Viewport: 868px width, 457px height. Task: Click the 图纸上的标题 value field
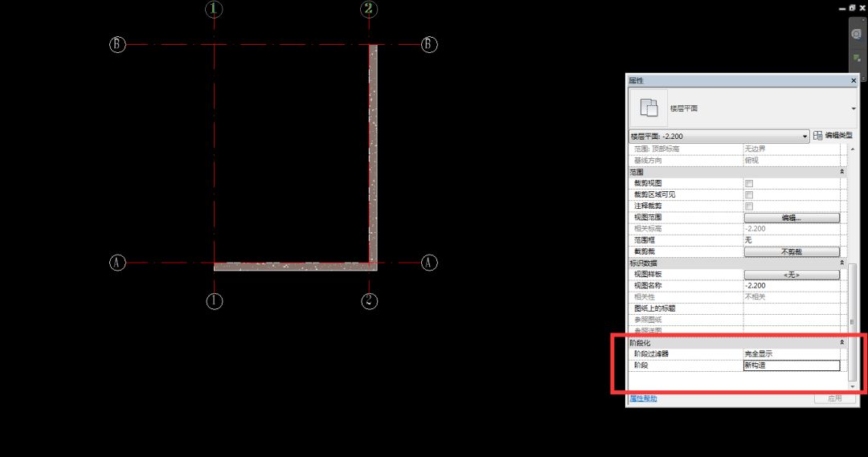(792, 308)
